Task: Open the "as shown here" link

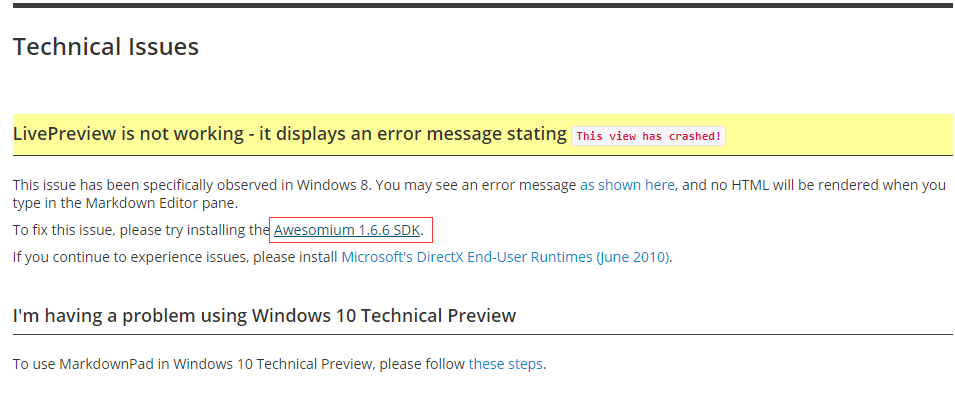Action: [627, 184]
